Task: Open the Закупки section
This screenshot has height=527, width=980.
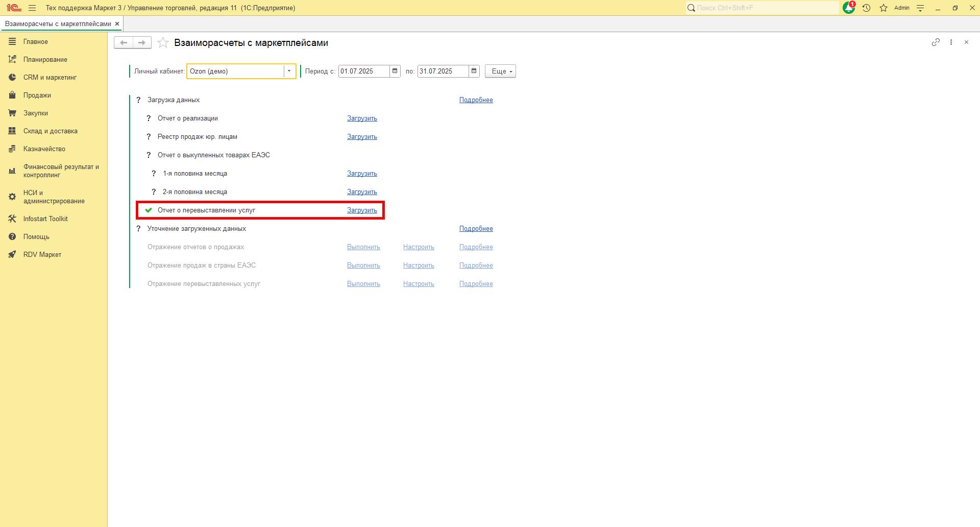Action: tap(36, 113)
